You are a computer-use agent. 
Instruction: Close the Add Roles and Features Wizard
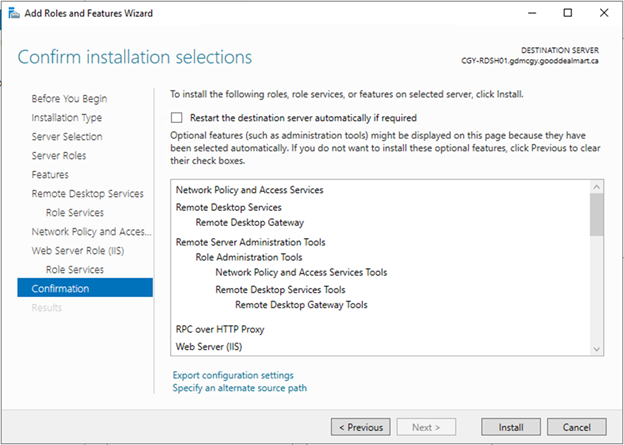(604, 13)
